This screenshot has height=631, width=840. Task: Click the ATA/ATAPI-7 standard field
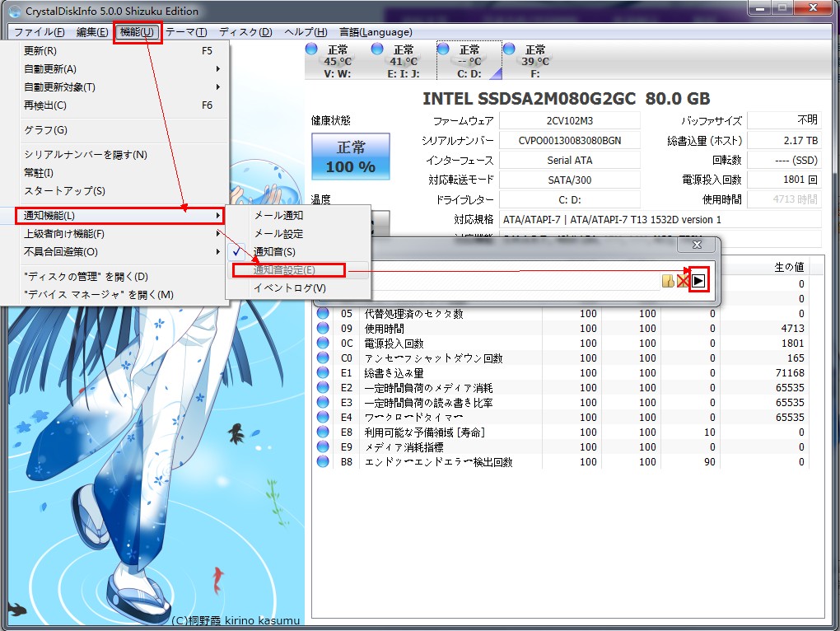(660, 220)
